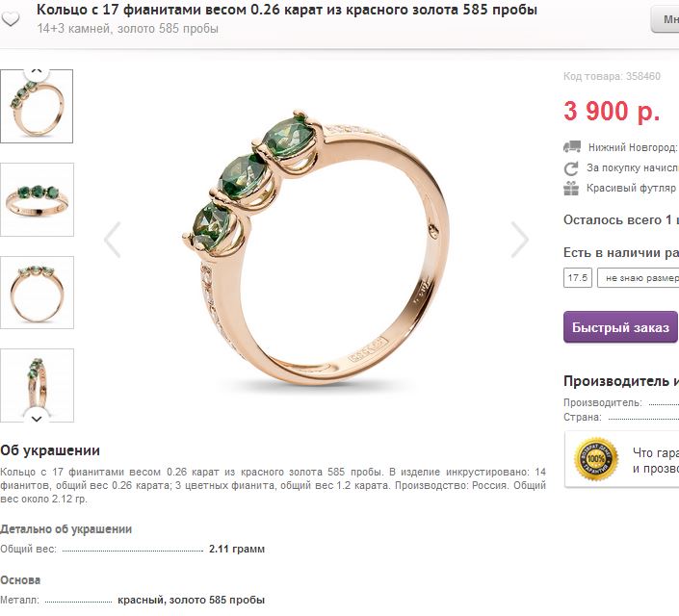
Task: Click the Нижний Новгород delivery link
Action: (632, 147)
